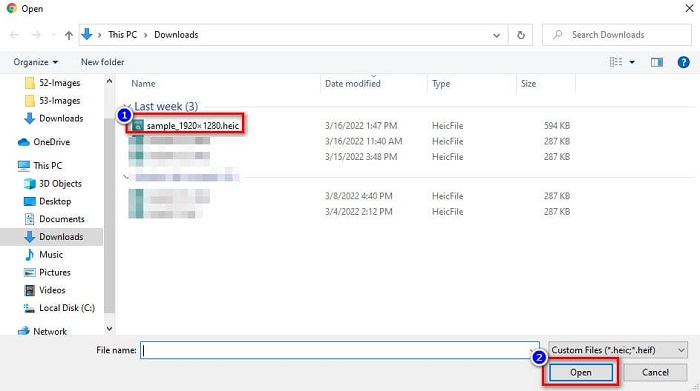Click the forward navigation arrow
The image size is (700, 391).
point(36,35)
